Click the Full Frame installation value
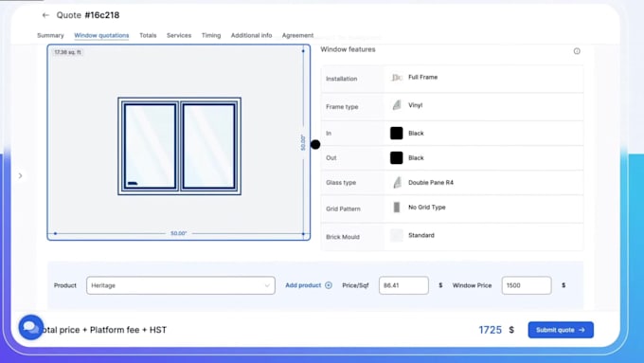The image size is (644, 363). 422,78
